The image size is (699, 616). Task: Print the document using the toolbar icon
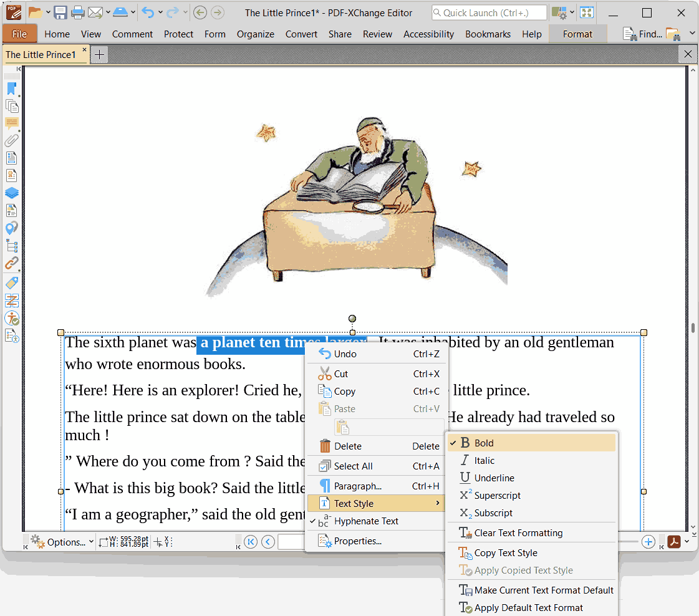click(77, 12)
